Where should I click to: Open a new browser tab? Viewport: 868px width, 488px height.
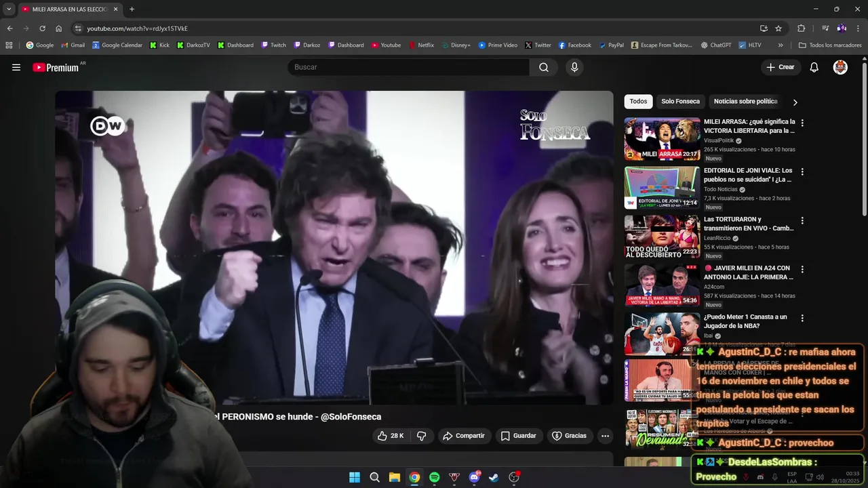click(x=132, y=9)
